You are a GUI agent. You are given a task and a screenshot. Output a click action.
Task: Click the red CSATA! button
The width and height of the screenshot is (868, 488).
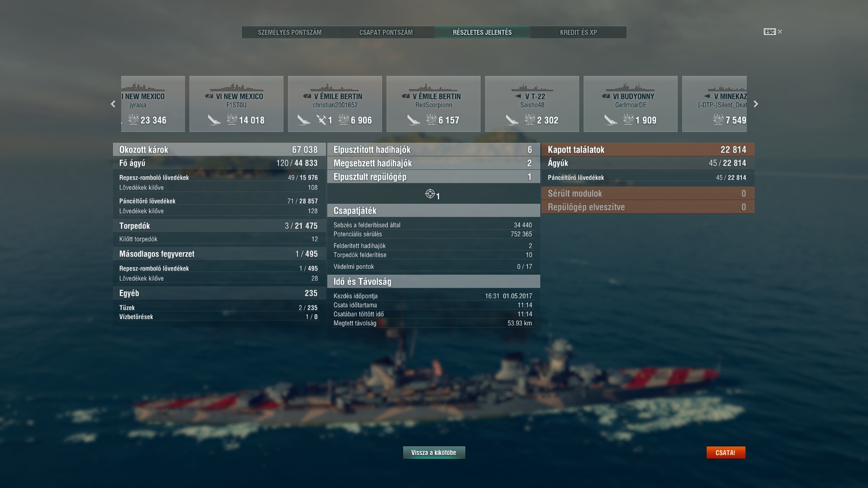[726, 452]
